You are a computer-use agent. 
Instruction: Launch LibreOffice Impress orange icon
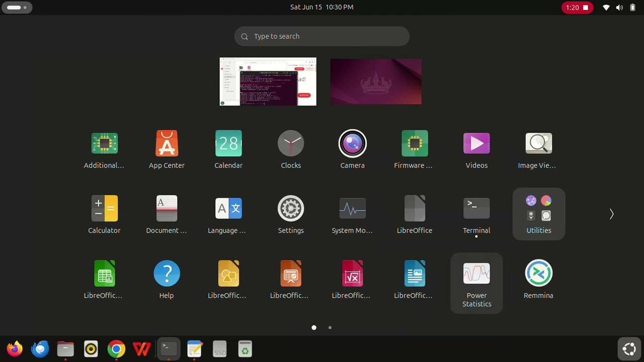point(291,280)
